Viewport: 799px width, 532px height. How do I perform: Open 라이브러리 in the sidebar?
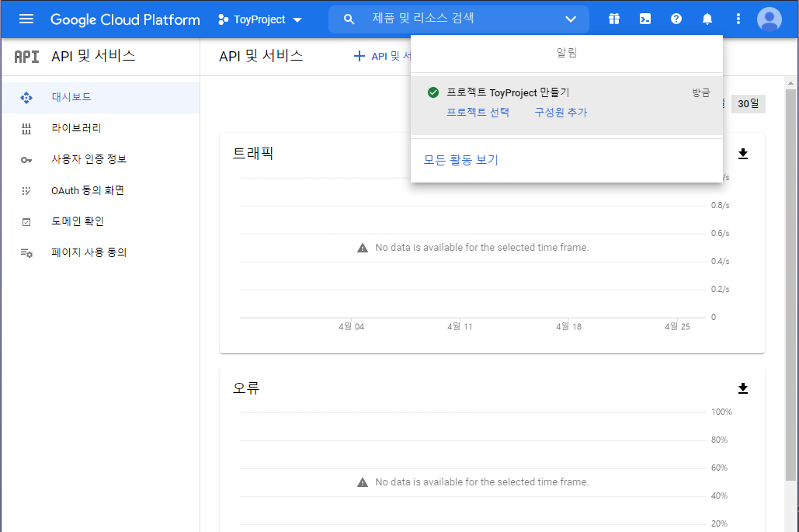coord(101,128)
